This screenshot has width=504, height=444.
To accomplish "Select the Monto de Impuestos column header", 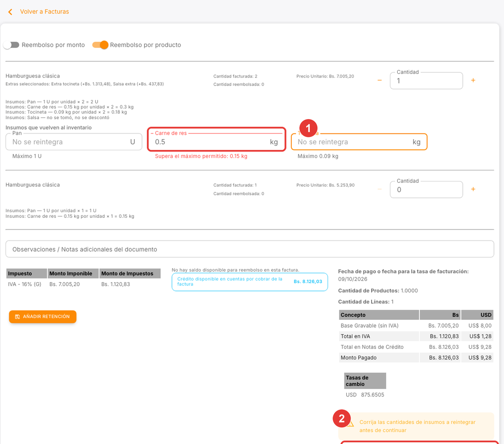I will (130, 274).
